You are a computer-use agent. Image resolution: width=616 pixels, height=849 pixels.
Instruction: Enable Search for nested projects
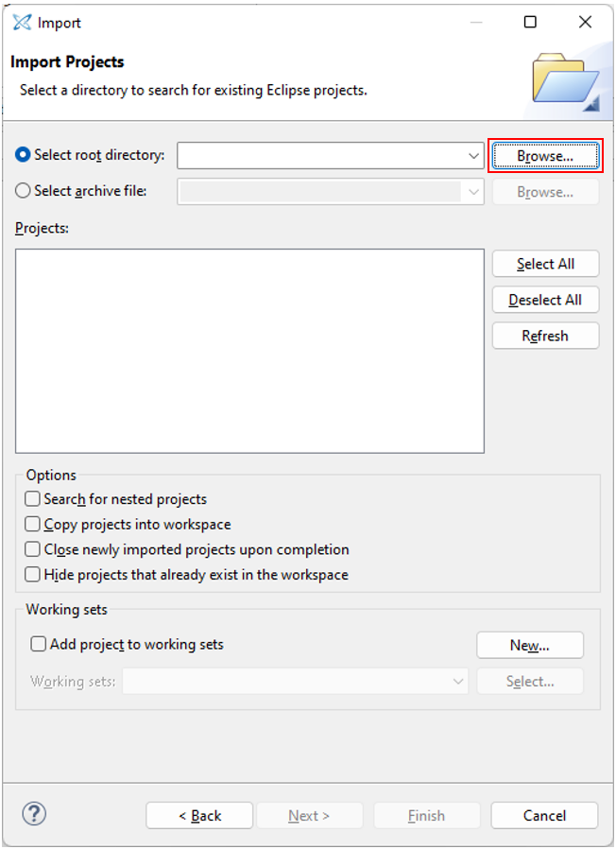coord(33,499)
